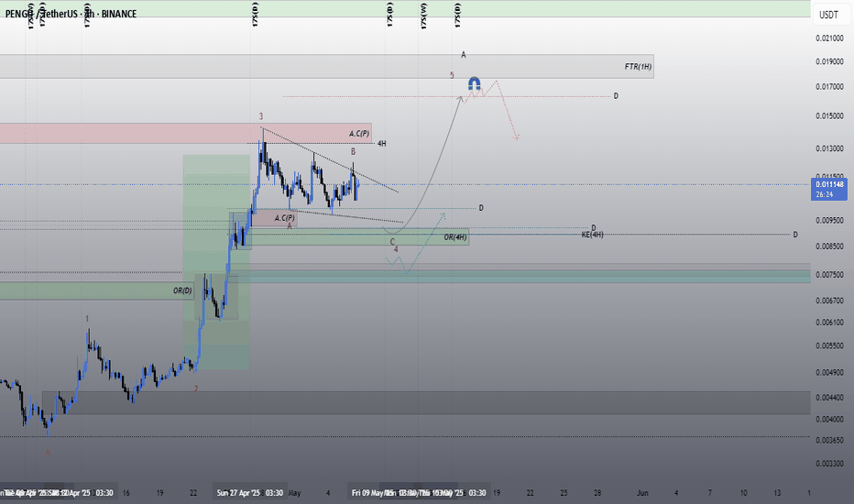This screenshot has width=854, height=504.
Task: Select wave label 1 at April high
Action: click(87, 319)
